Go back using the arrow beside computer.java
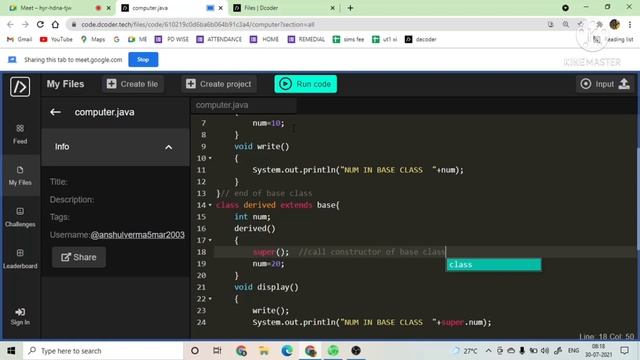 [56, 112]
